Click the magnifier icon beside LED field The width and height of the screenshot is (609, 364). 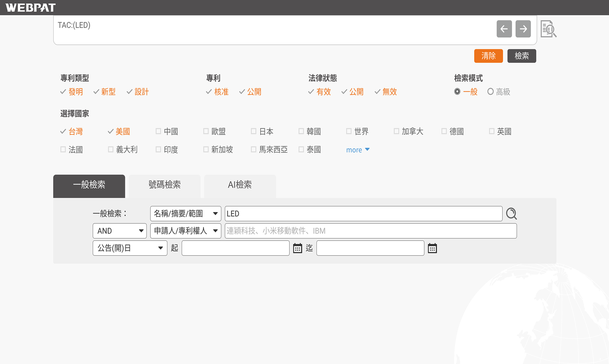tap(511, 213)
